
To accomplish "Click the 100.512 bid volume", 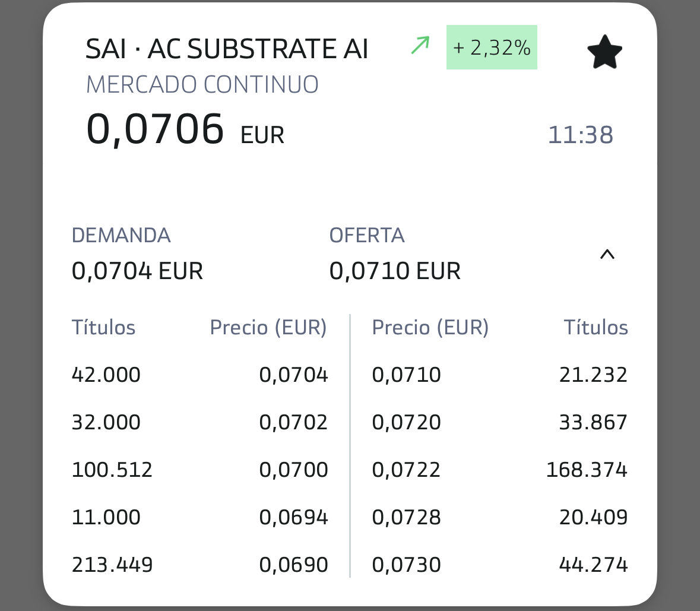I will [112, 470].
